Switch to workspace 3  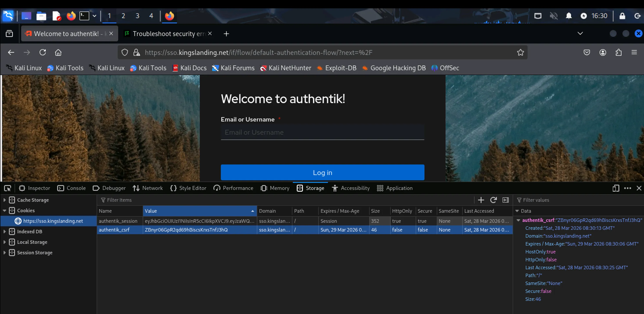(137, 16)
